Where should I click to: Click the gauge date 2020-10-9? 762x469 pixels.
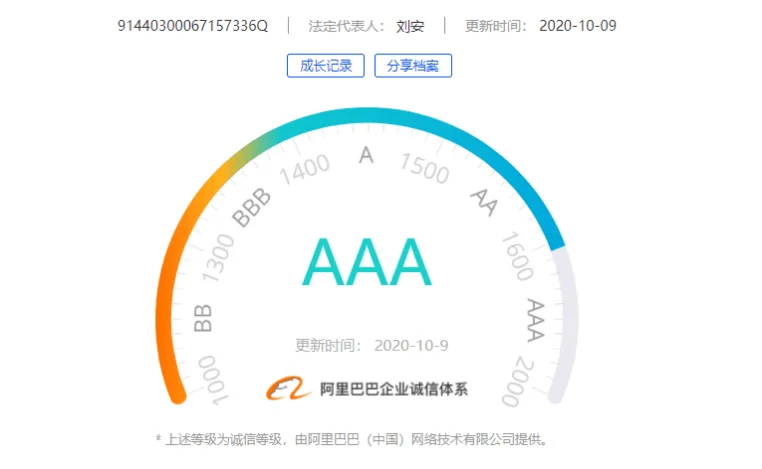411,346
